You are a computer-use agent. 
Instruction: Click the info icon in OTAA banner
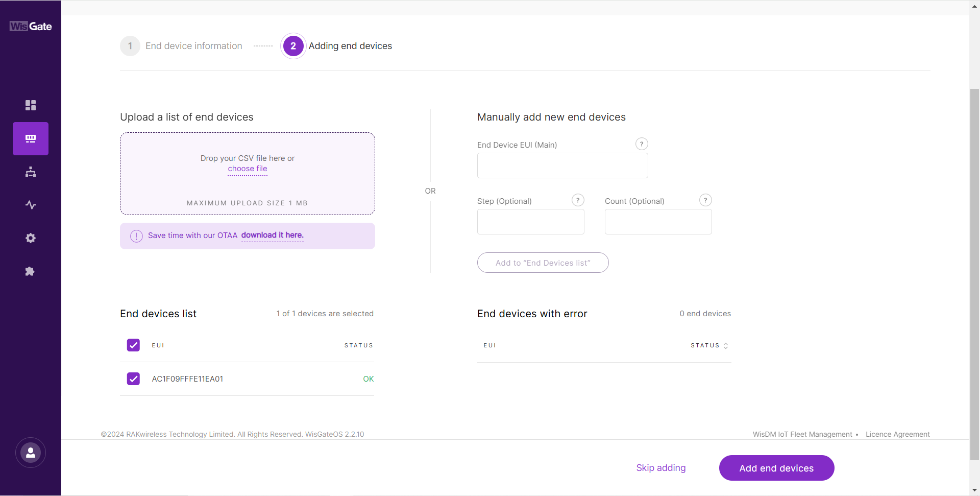coord(136,236)
